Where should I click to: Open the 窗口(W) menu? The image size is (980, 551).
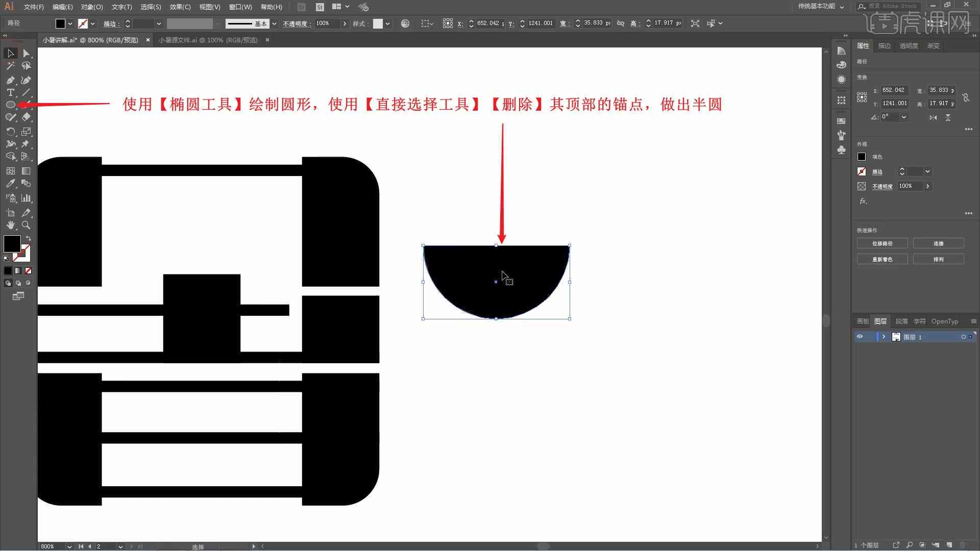pos(240,7)
